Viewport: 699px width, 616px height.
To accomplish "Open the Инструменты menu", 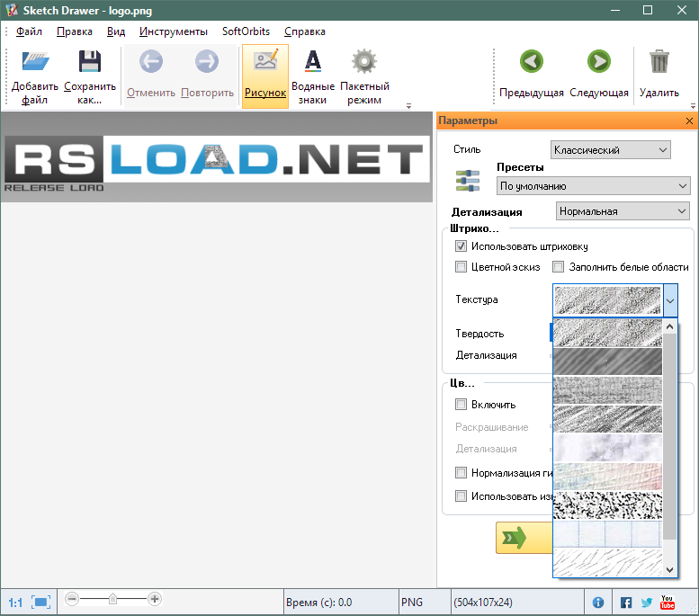I will point(174,31).
